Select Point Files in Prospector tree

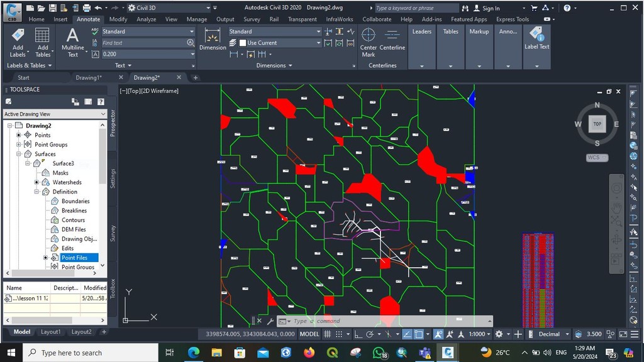[74, 258]
